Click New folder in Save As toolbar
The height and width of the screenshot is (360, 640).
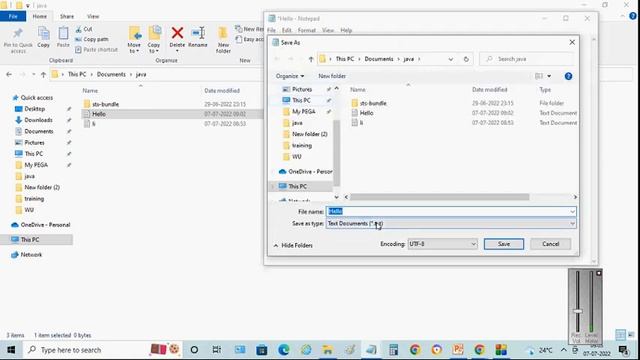coord(332,76)
